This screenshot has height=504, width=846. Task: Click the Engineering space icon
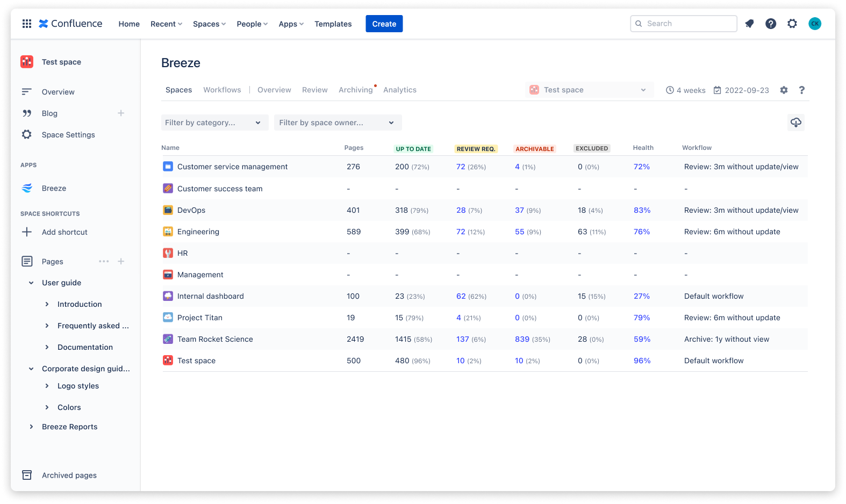(168, 232)
